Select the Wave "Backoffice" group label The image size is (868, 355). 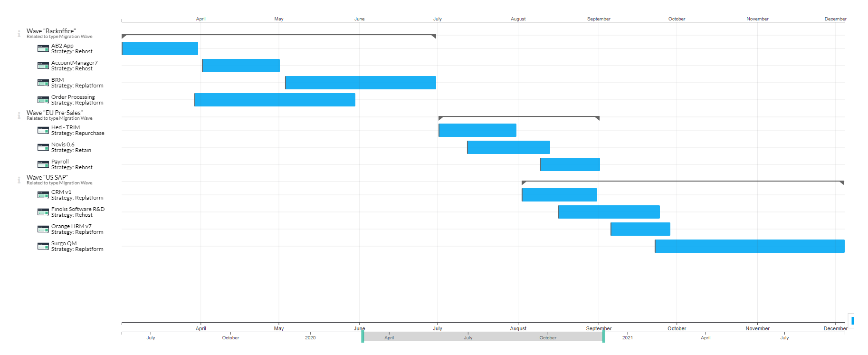[x=51, y=31]
